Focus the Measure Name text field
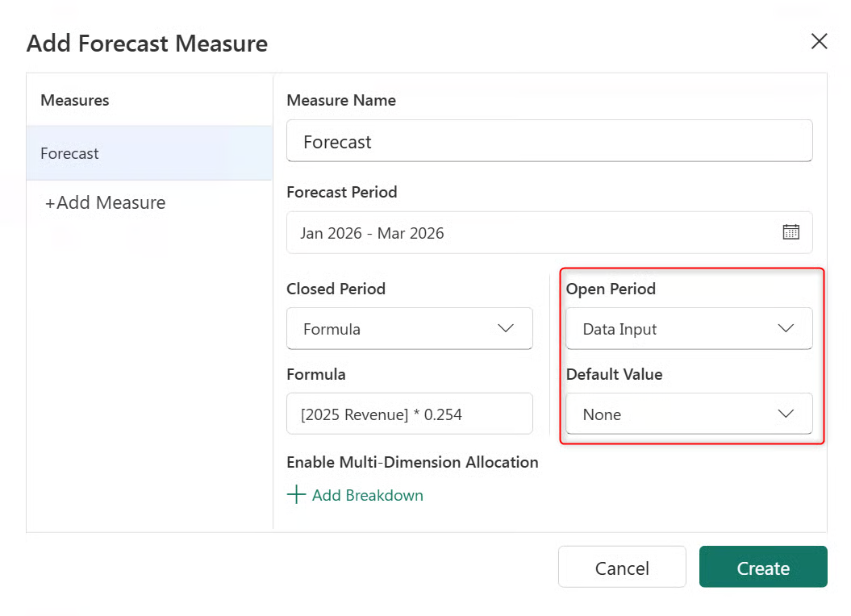The width and height of the screenshot is (851, 616). coord(549,142)
